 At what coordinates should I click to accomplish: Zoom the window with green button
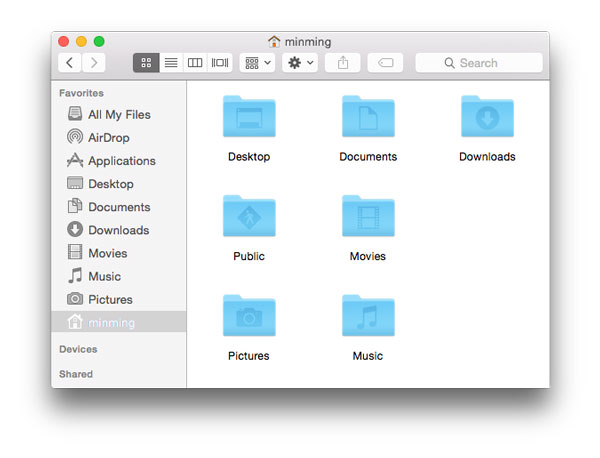pos(99,41)
